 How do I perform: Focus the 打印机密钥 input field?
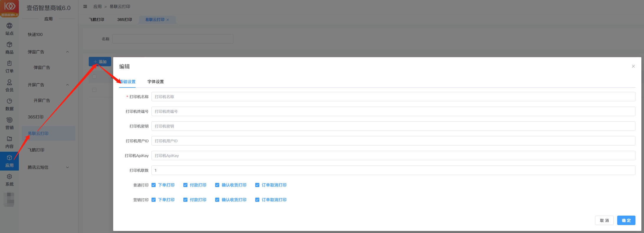tap(393, 126)
